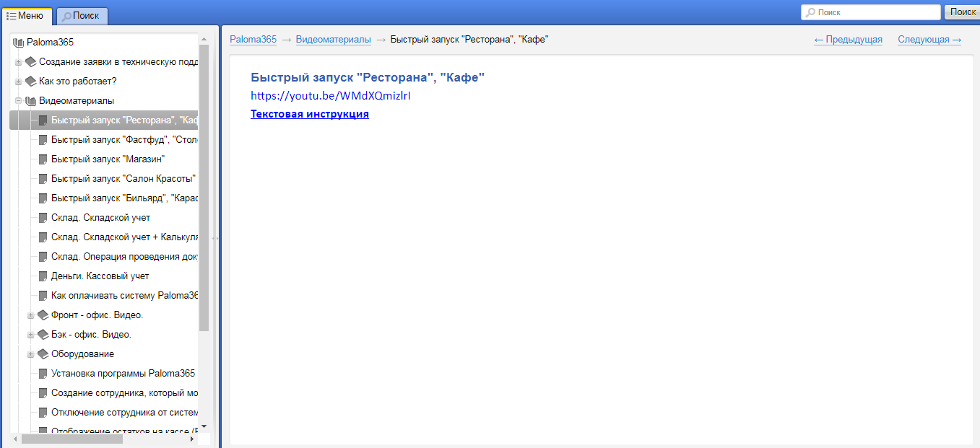Click book icon of Как это работает?
Image resolution: width=980 pixels, height=448 pixels.
[x=30, y=82]
